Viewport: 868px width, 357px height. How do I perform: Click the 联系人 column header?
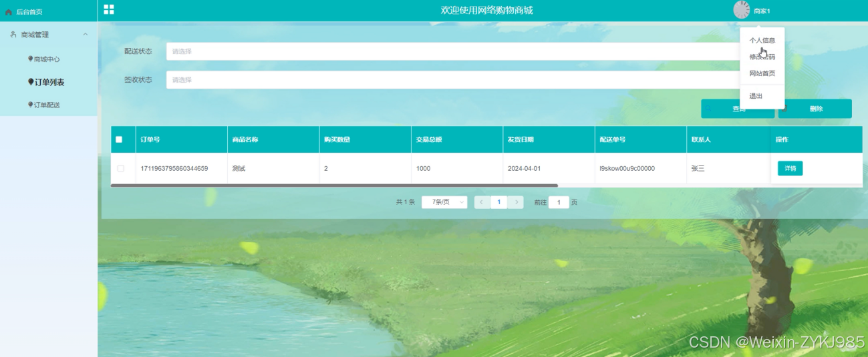pos(702,139)
